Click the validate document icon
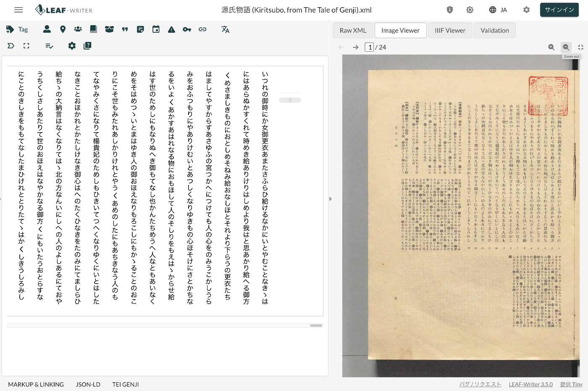588x391 pixels. click(49, 45)
